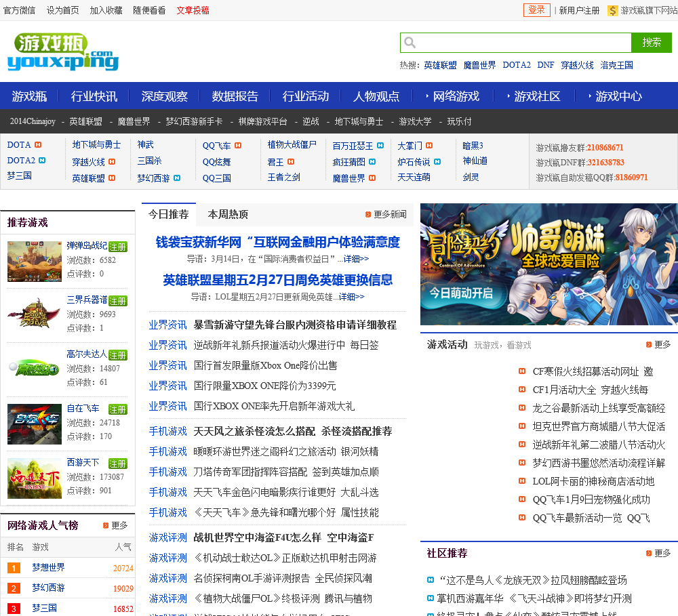
Task: Click the H badge next to 英雄联盟 game link
Action: point(112,178)
